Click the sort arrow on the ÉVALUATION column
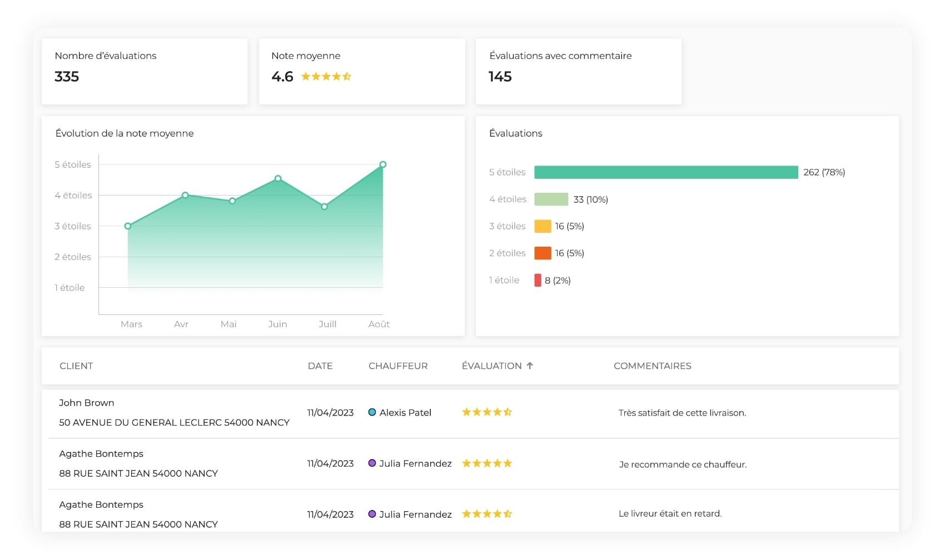 point(530,366)
